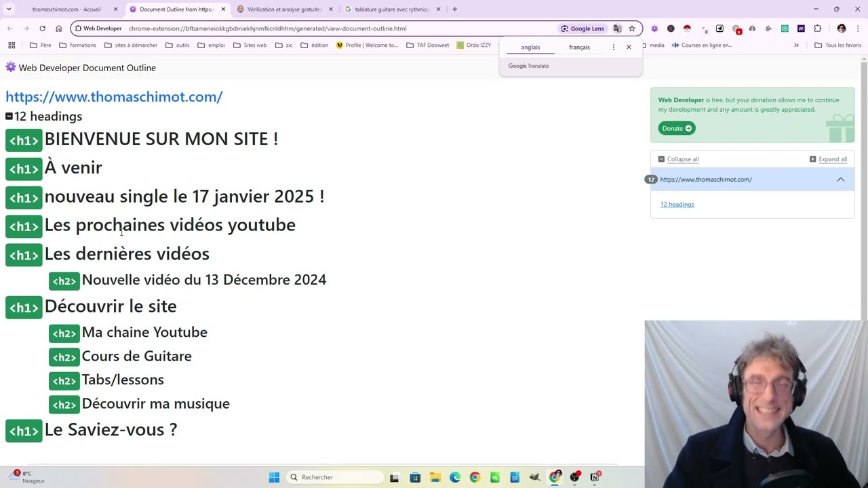The height and width of the screenshot is (488, 868).
Task: Open GIMP from the taskbar
Action: pyautogui.click(x=535, y=477)
